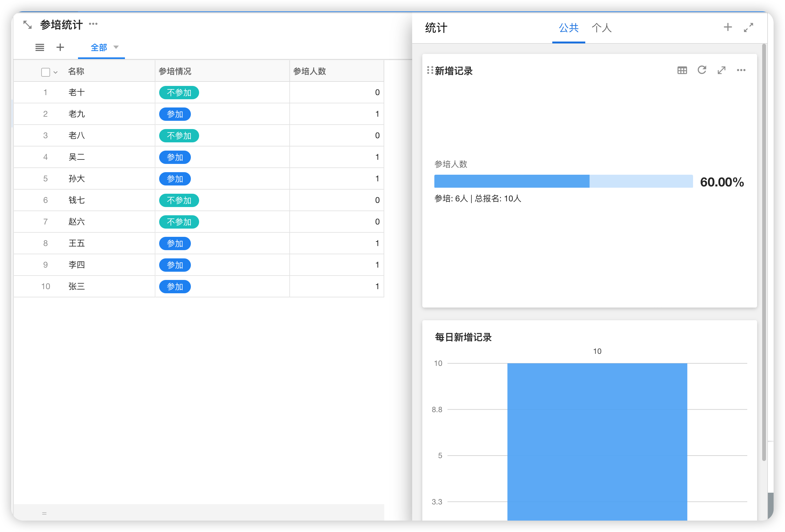The width and height of the screenshot is (785, 532).
Task: Refresh the 新增记录 chart
Action: tap(702, 70)
